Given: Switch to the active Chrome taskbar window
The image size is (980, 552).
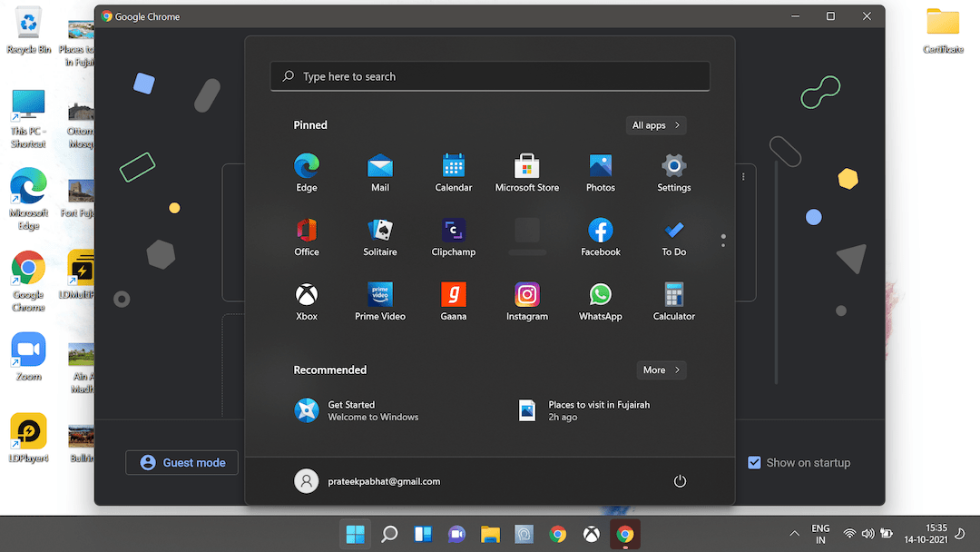Looking at the screenshot, I should 625,535.
